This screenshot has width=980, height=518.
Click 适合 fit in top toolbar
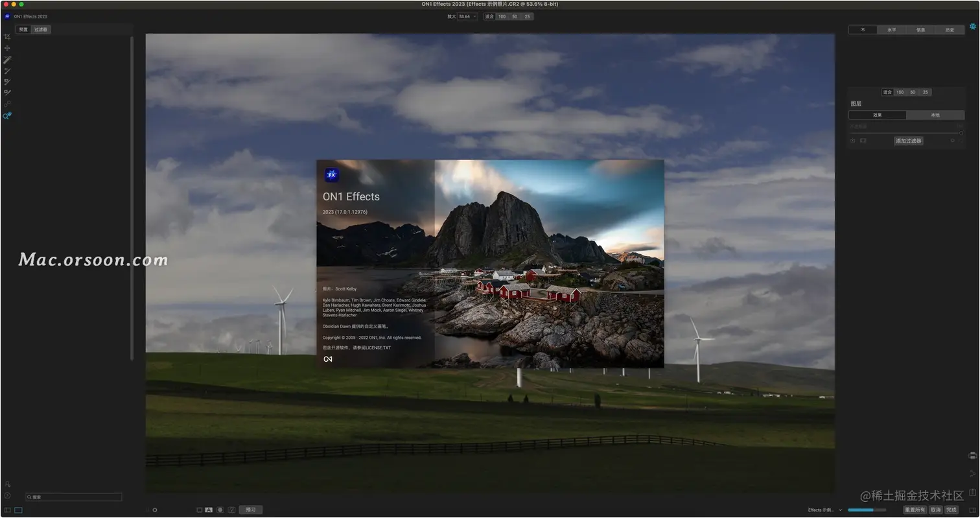point(489,16)
